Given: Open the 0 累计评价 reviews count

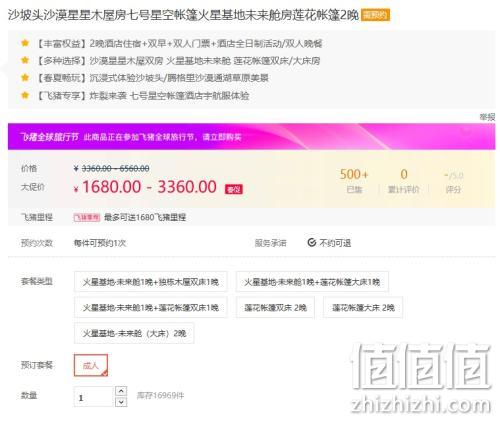Looking at the screenshot, I should (x=404, y=181).
